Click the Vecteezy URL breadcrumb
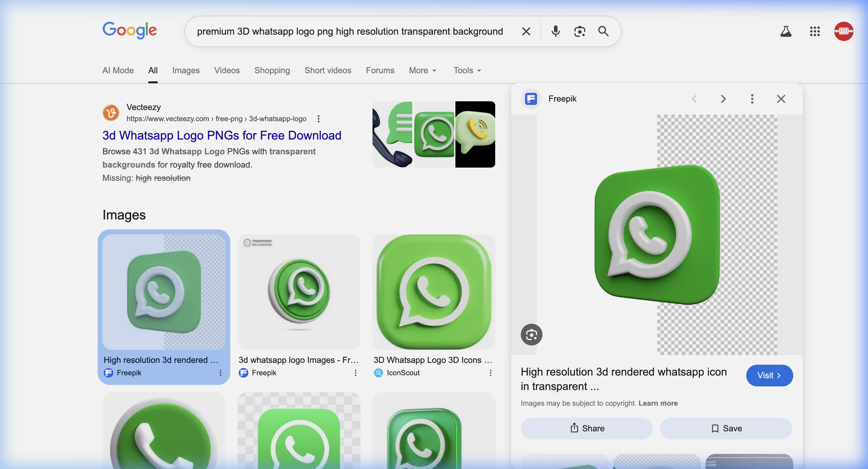868x469 pixels. click(216, 118)
